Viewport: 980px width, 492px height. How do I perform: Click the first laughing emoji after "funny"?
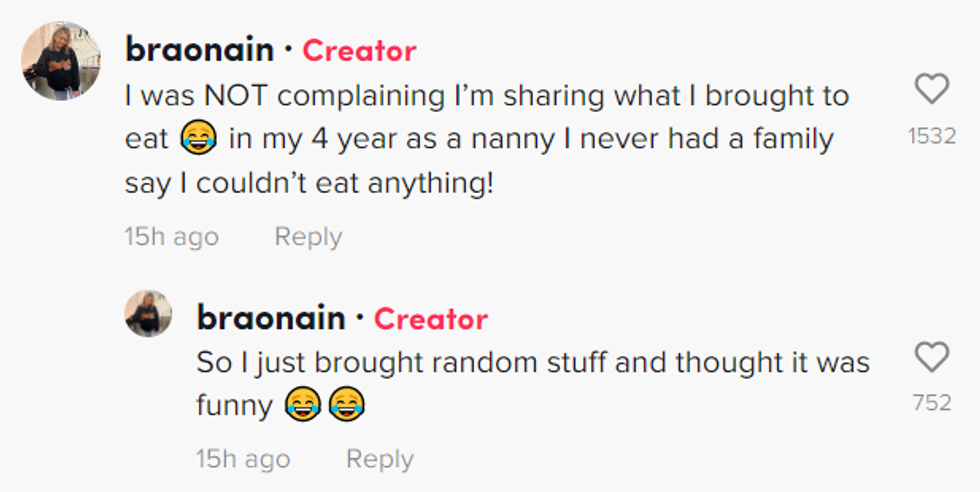pyautogui.click(x=301, y=405)
